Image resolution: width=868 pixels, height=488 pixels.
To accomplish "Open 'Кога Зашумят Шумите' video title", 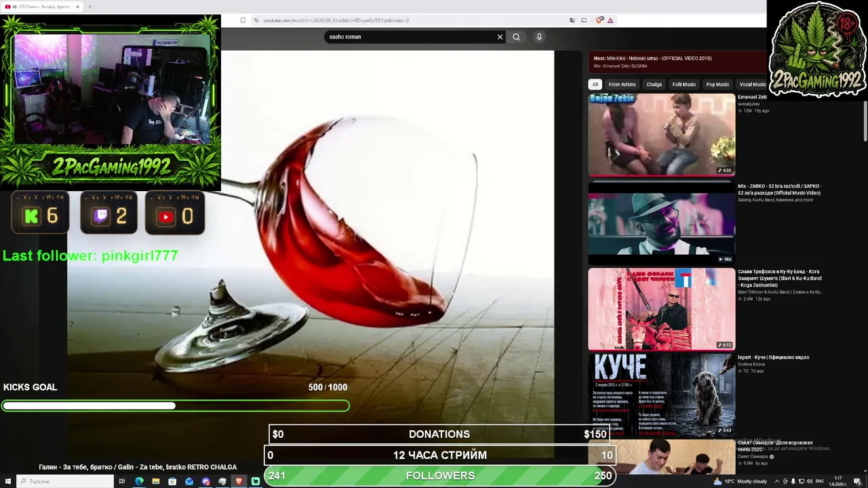I will [780, 279].
